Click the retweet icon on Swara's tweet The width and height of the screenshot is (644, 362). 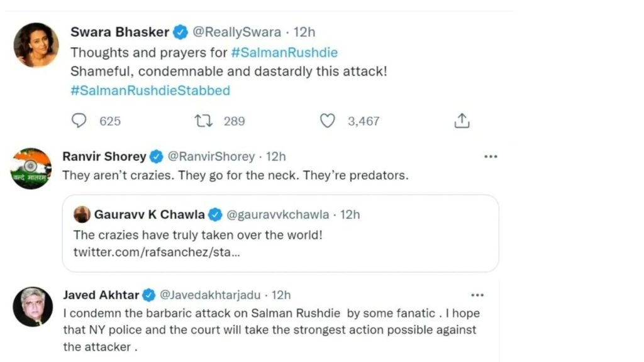pos(204,121)
